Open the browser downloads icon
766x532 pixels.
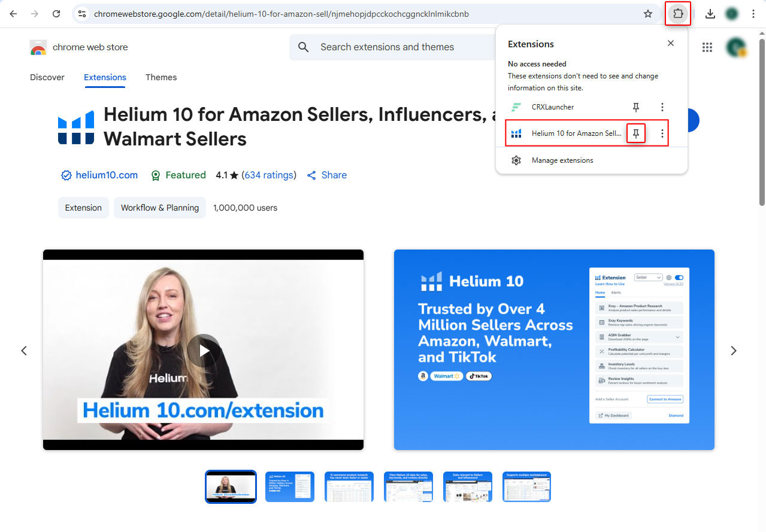(x=710, y=14)
